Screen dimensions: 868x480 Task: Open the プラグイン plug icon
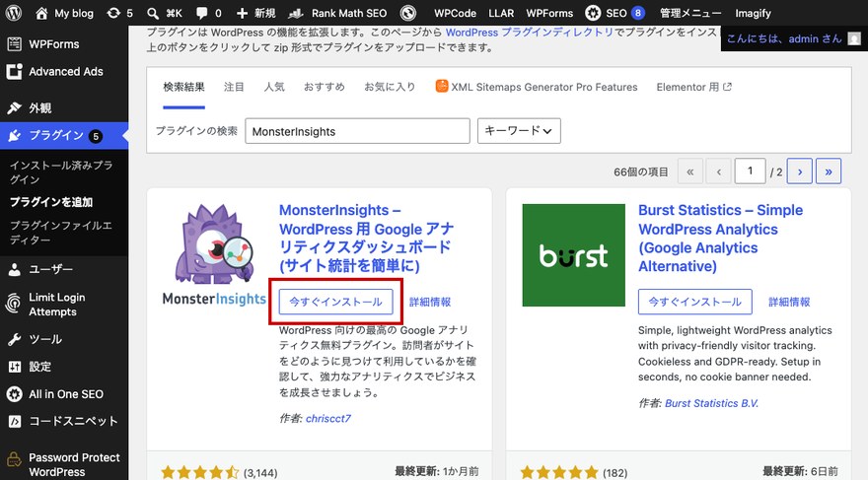15,135
